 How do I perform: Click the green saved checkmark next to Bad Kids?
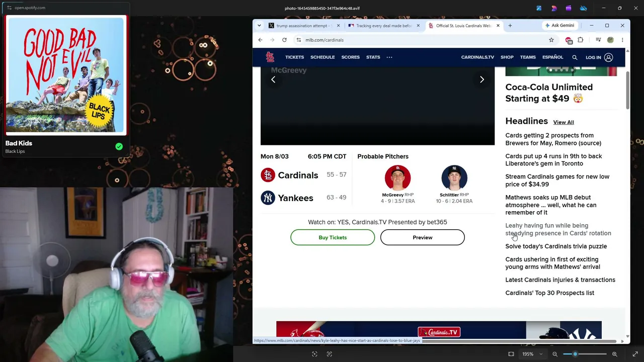[x=119, y=147]
